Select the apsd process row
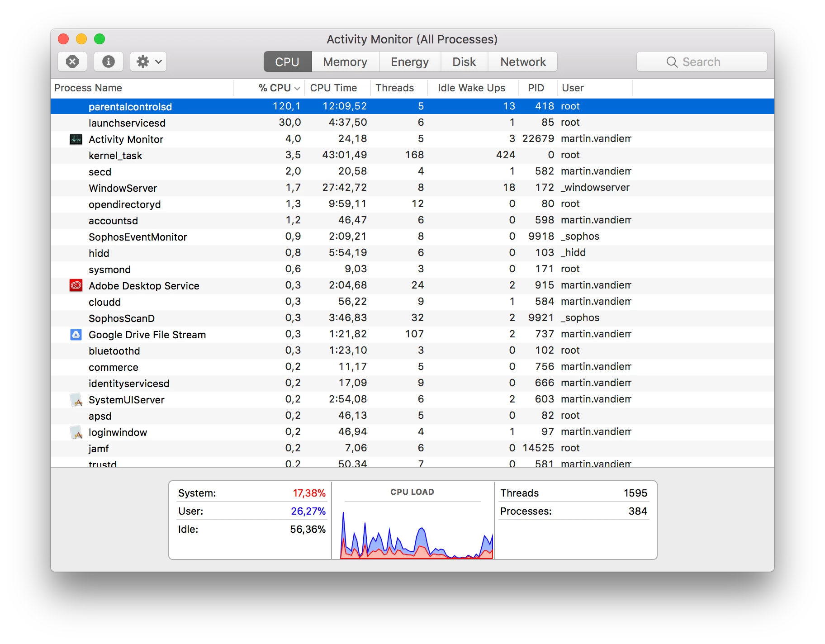Screen dimensions: 825x644 (x=412, y=416)
